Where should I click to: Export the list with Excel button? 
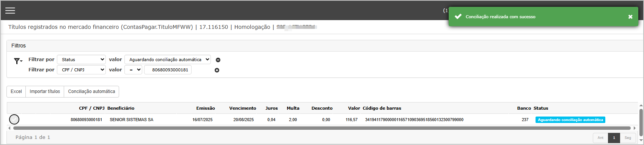16,91
